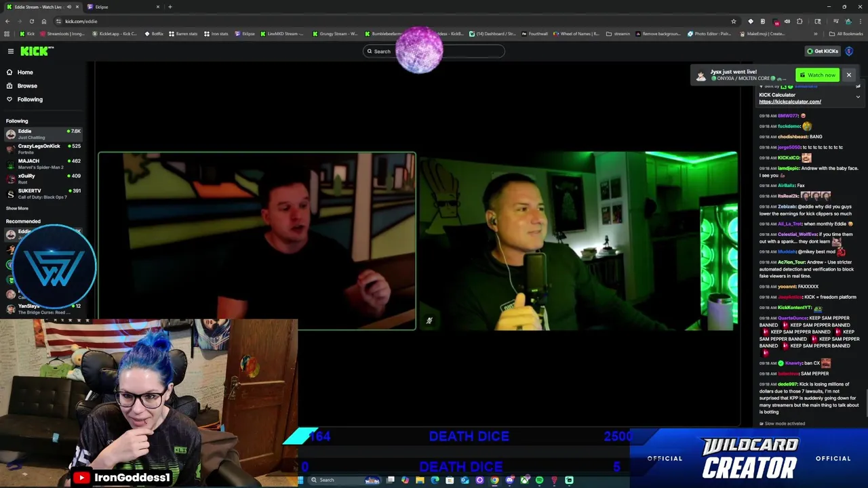
Task: Go back with the browser back arrow
Action: [7, 21]
